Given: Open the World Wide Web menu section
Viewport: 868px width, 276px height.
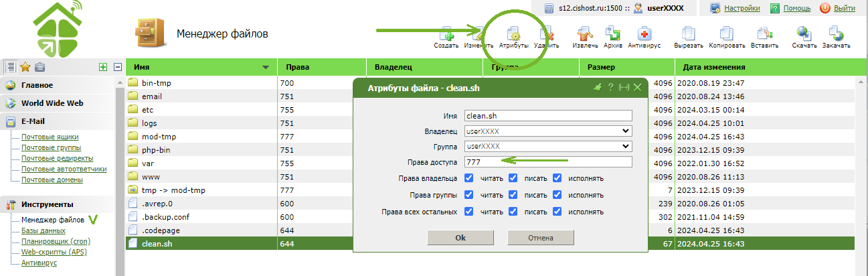Looking at the screenshot, I should pyautogui.click(x=51, y=103).
